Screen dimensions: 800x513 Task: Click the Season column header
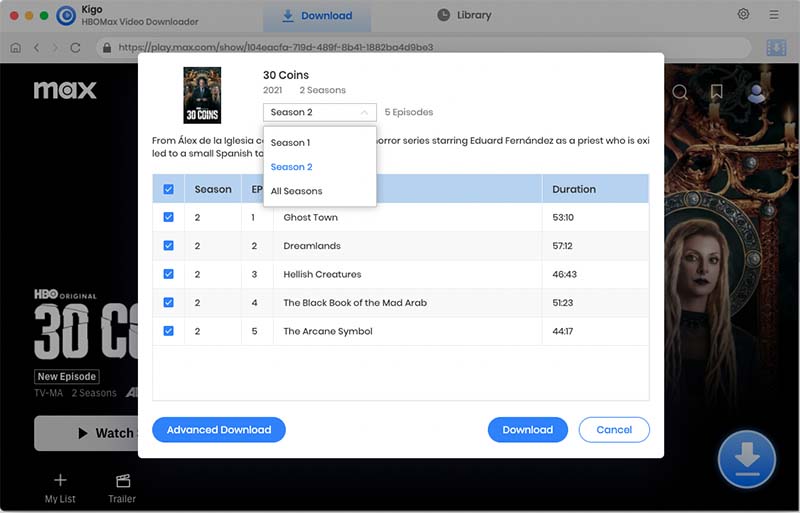pyautogui.click(x=213, y=189)
